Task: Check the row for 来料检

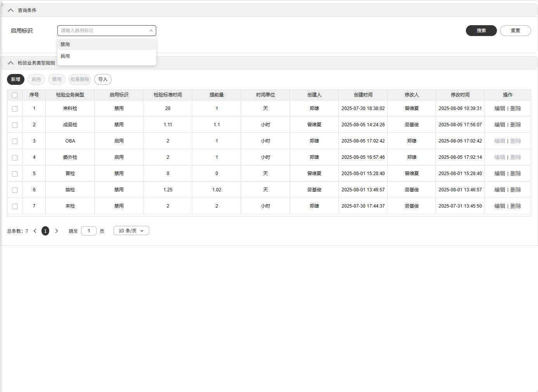Action: point(15,109)
